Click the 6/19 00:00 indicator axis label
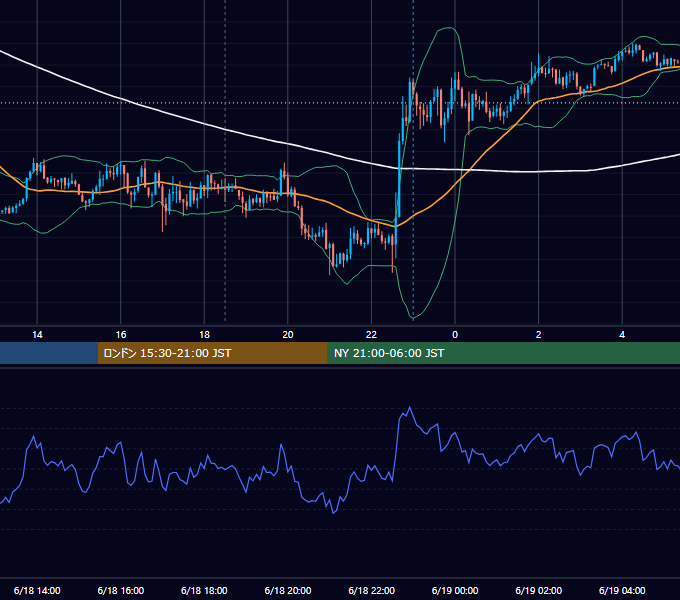 click(x=455, y=590)
